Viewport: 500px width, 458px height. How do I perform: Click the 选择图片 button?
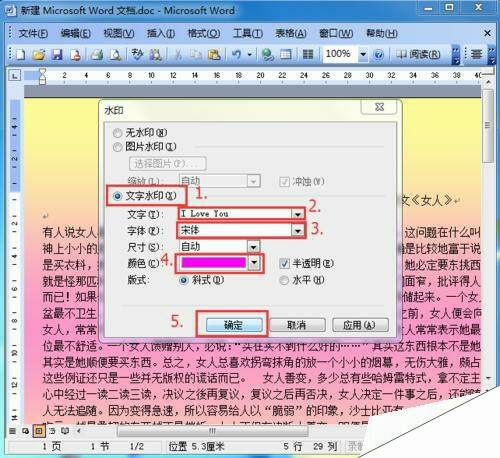(167, 164)
